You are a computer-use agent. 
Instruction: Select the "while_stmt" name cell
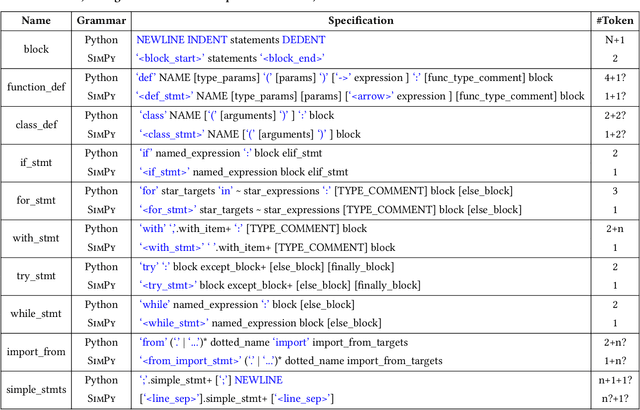(35, 313)
